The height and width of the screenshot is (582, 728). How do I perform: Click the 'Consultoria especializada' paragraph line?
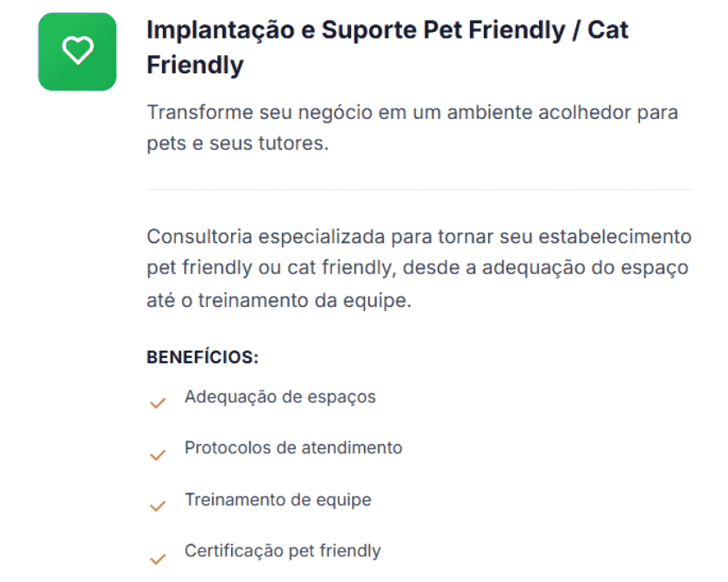click(x=419, y=236)
